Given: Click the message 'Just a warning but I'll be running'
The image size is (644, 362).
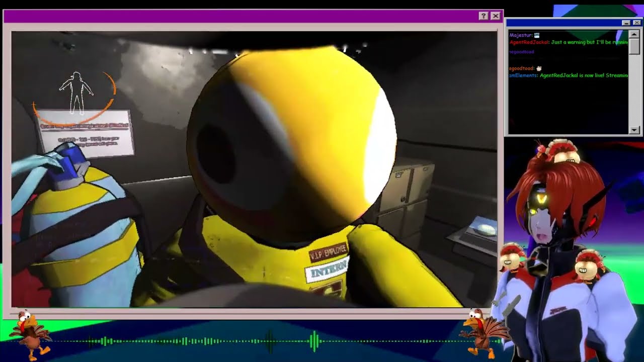Looking at the screenshot, I should pos(590,43).
